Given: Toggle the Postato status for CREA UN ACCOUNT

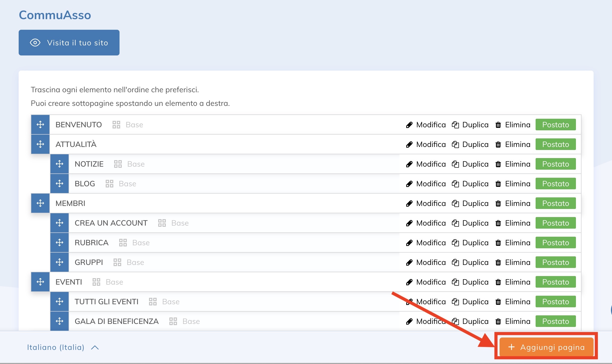Looking at the screenshot, I should [x=555, y=223].
